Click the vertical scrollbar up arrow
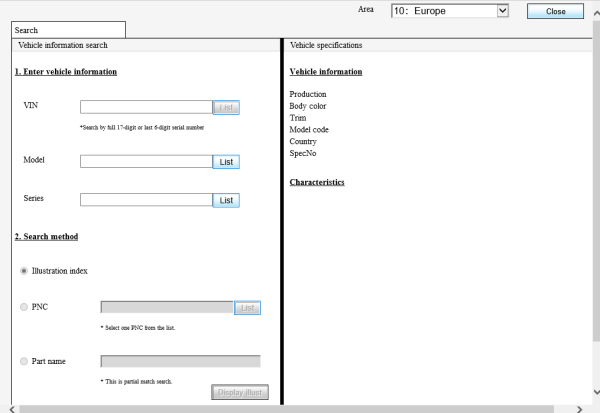The width and height of the screenshot is (600, 413). pyautogui.click(x=596, y=13)
